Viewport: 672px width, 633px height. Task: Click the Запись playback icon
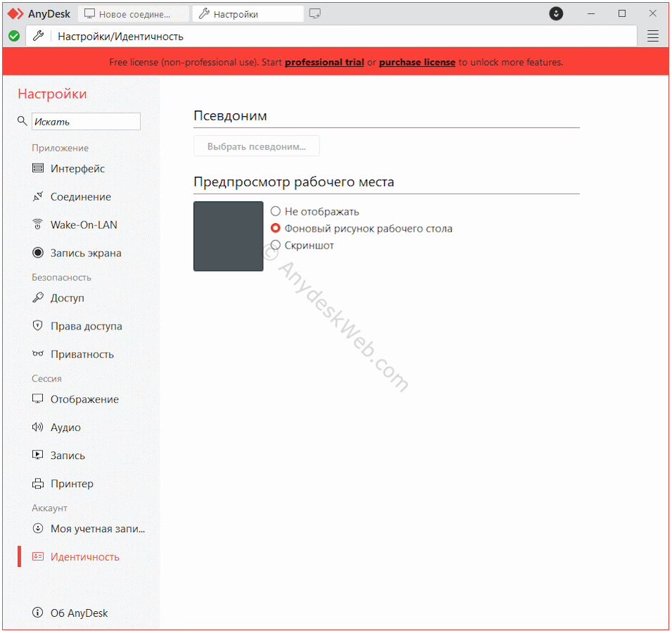pyautogui.click(x=38, y=455)
